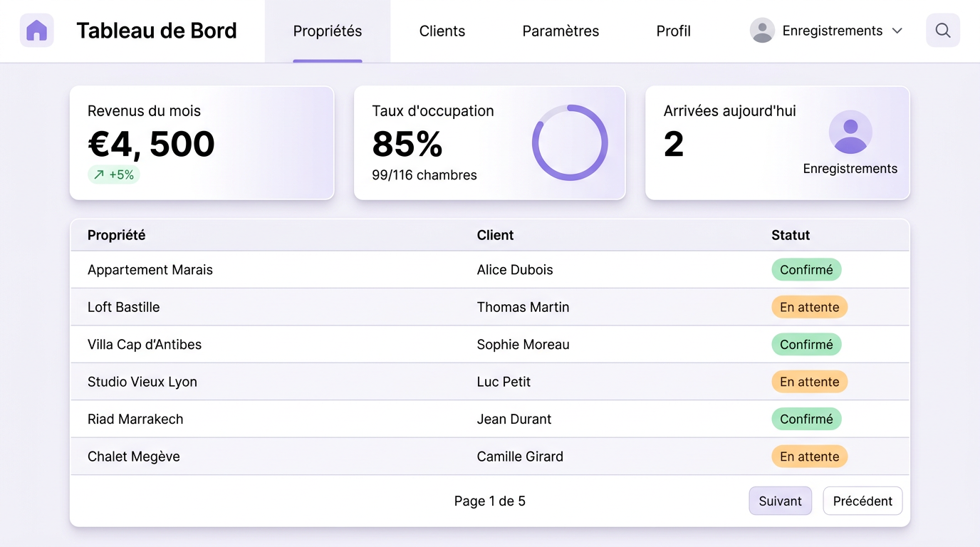Select the Appartement Marais property cell
980x547 pixels.
150,270
